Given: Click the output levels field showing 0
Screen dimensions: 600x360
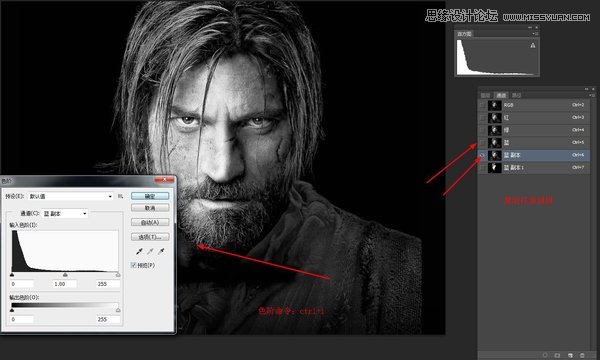Looking at the screenshot, I should pyautogui.click(x=22, y=319).
